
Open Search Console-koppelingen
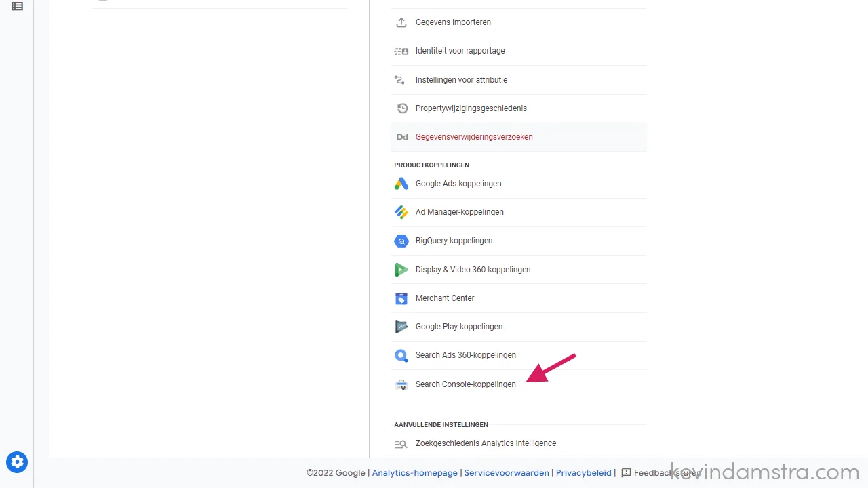point(519,384)
